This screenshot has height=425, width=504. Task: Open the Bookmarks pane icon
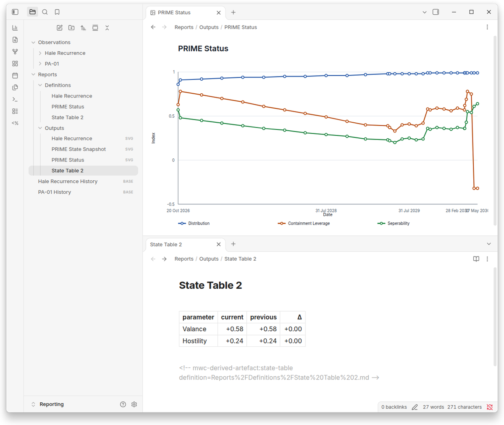[57, 12]
